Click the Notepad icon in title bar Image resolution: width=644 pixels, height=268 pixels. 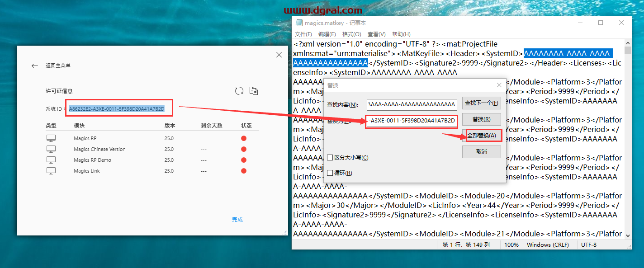(x=299, y=23)
